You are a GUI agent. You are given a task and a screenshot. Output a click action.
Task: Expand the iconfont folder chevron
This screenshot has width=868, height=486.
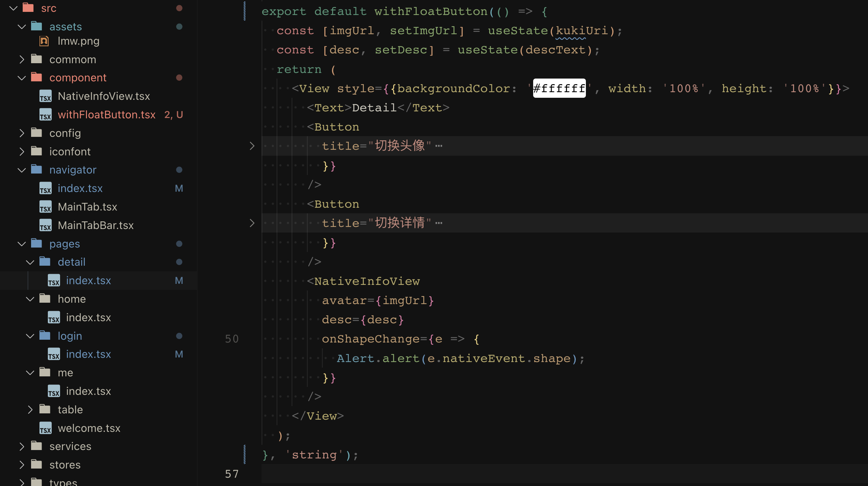click(22, 152)
